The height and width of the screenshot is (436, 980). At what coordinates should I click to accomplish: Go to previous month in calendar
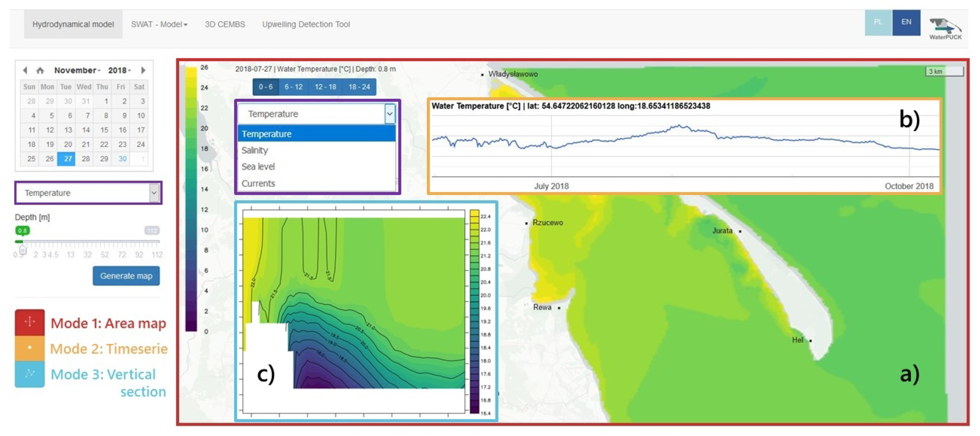(x=25, y=70)
